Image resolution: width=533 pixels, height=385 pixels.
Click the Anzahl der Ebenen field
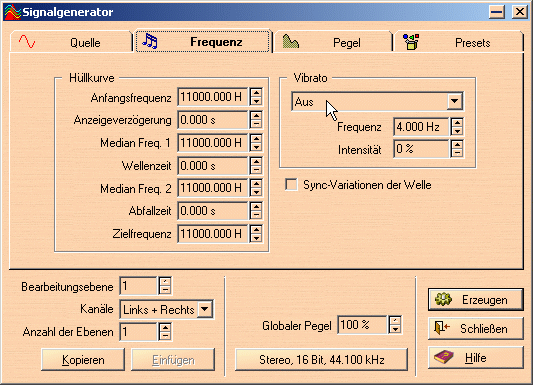138,331
